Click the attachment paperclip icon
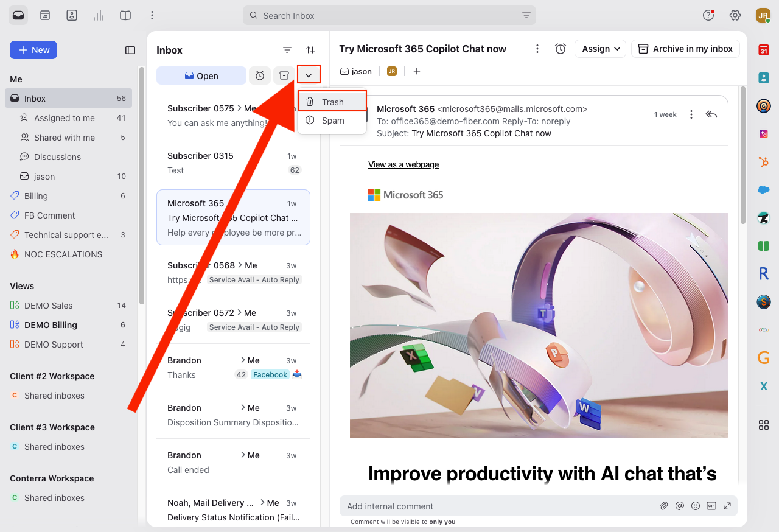Viewport: 779px width, 532px height. click(665, 506)
